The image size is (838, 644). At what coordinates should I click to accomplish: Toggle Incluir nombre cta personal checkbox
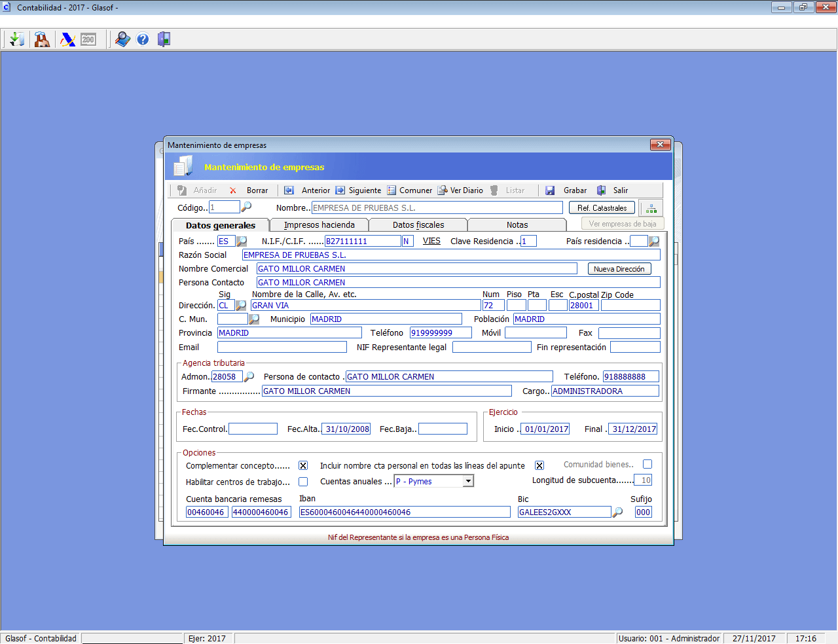click(x=539, y=465)
